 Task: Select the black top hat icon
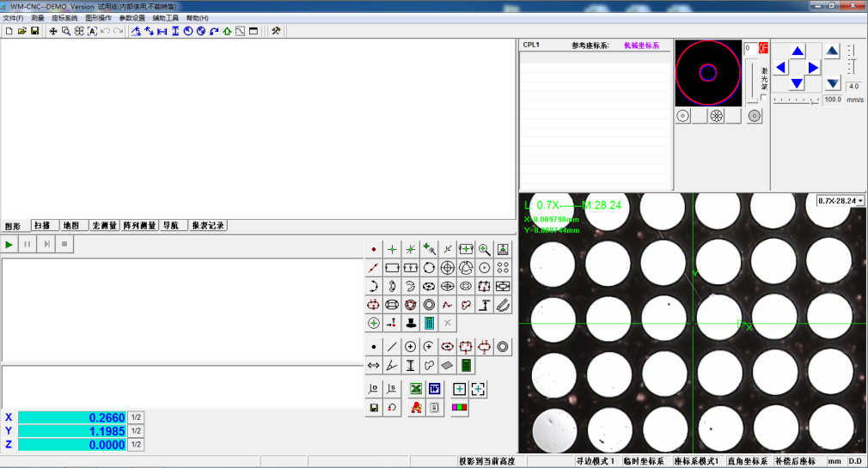click(411, 323)
